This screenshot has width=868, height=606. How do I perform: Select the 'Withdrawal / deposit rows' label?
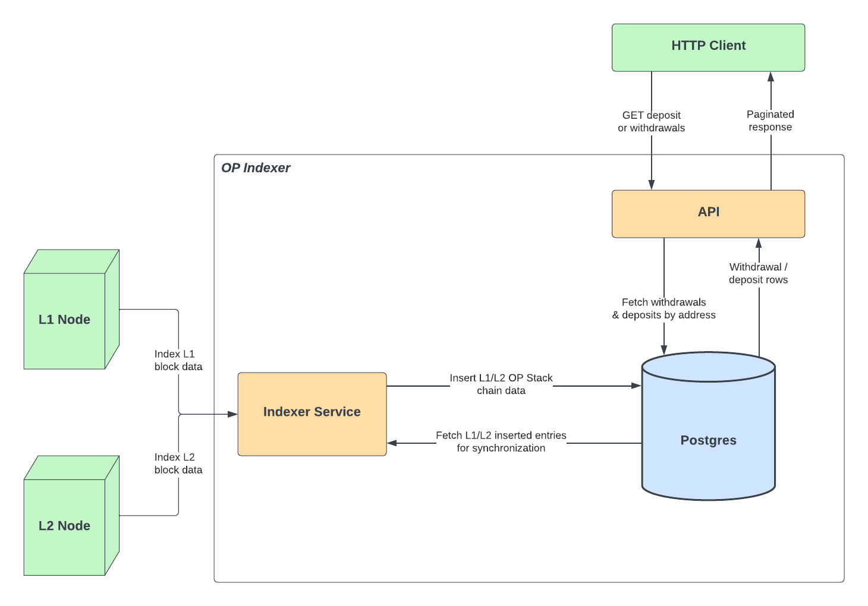click(x=759, y=273)
